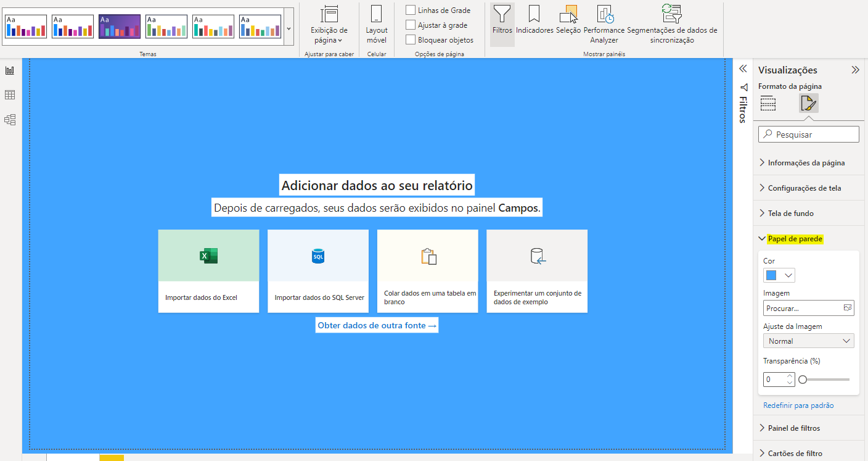Click the image browse icon in Procurar field
This screenshot has height=461, width=868.
(x=847, y=307)
